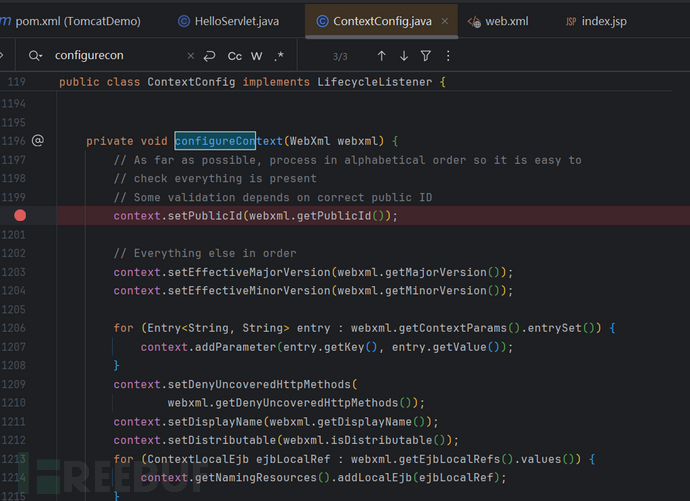The width and height of the screenshot is (690, 501).
Task: Click getPublicId on the breakpoint line
Action: pos(334,216)
